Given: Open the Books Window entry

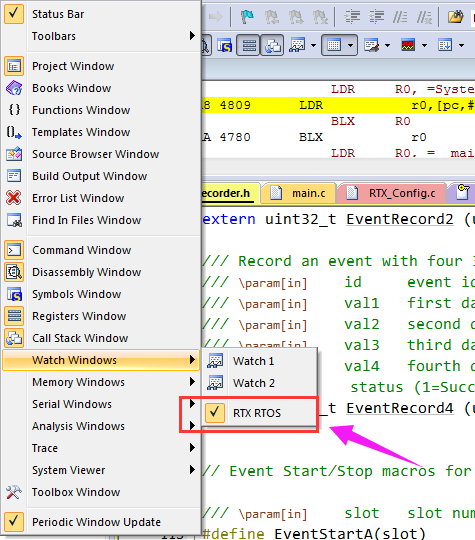Looking at the screenshot, I should 101,88.
